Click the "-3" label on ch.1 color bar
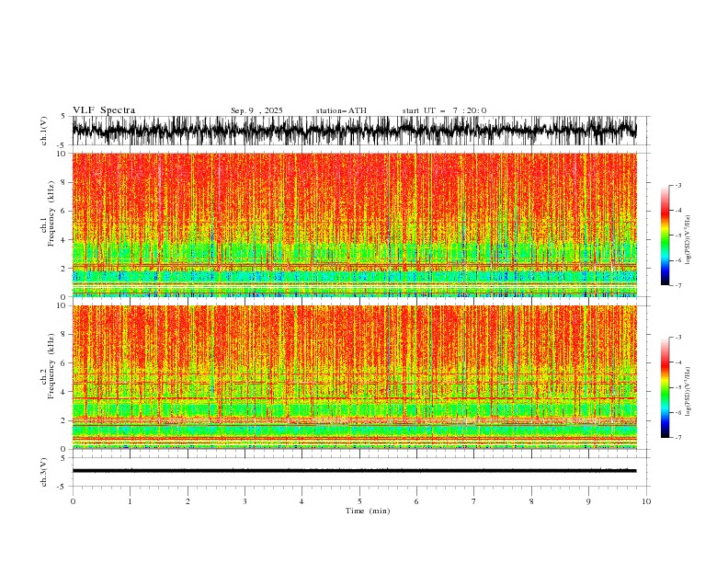728x563 pixels. click(x=678, y=185)
